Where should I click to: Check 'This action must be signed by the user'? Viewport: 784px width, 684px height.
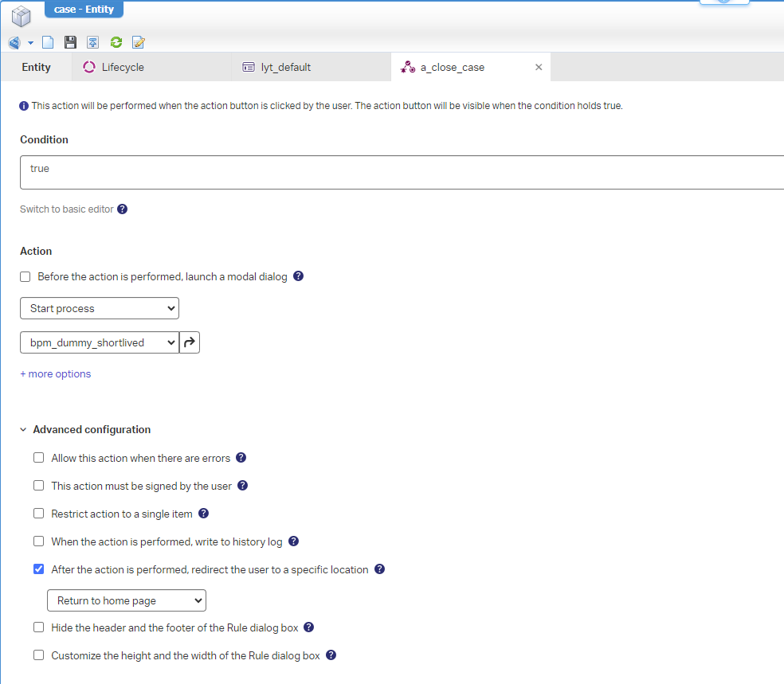pyautogui.click(x=39, y=486)
